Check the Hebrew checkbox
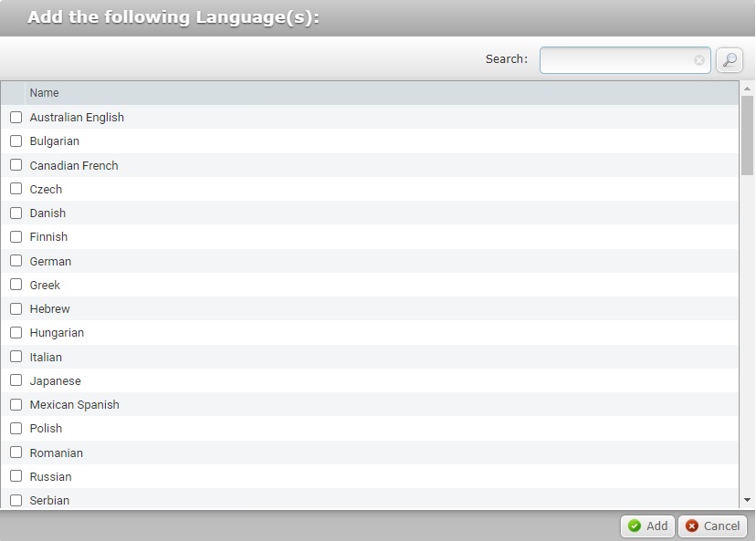Viewport: 756px width, 541px height. tap(16, 308)
